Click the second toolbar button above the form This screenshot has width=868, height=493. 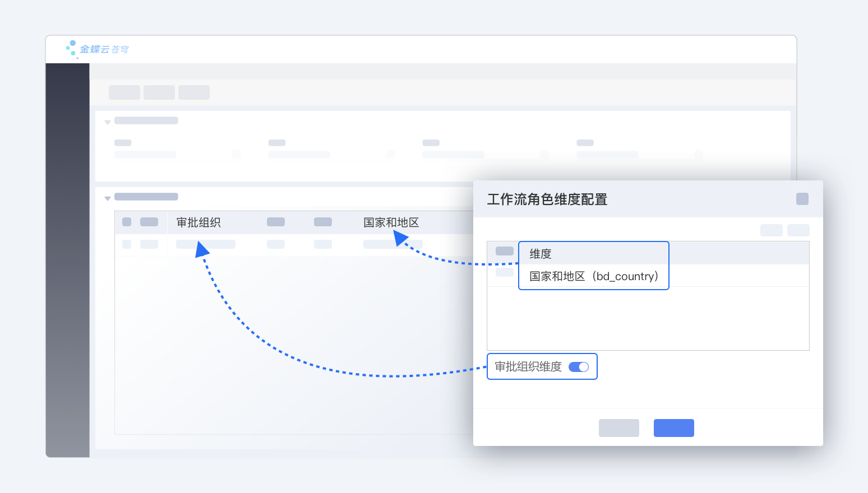pyautogui.click(x=159, y=92)
